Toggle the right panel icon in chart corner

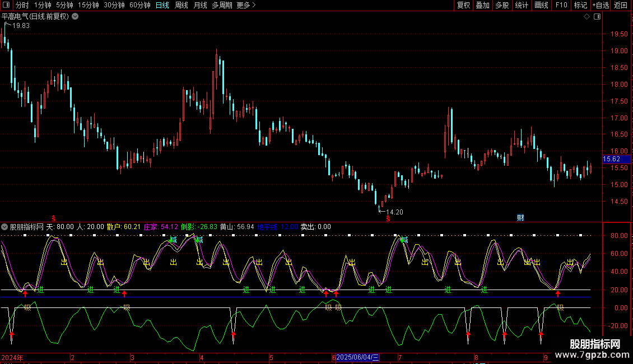[597, 17]
